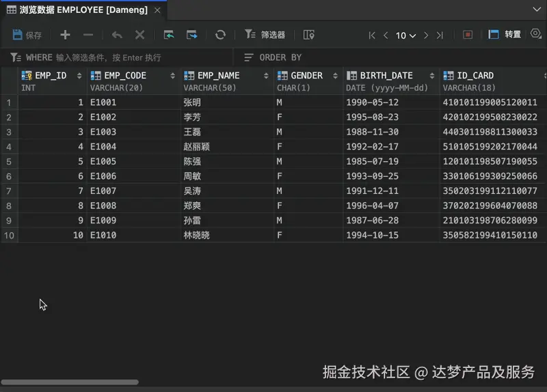Open the page size dropdown showing 10
This screenshot has height=392, width=547.
point(405,36)
